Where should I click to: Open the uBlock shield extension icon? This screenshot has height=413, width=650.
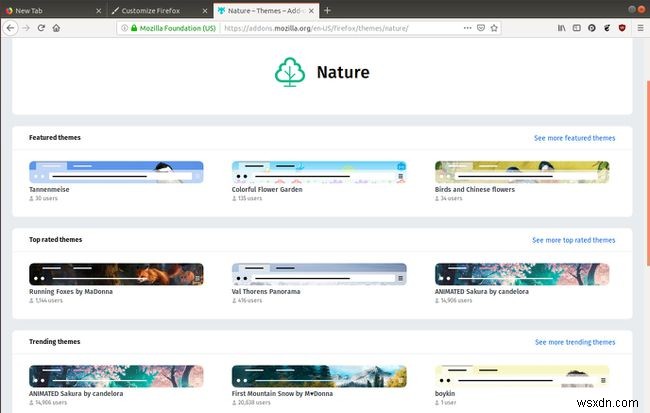pos(622,28)
